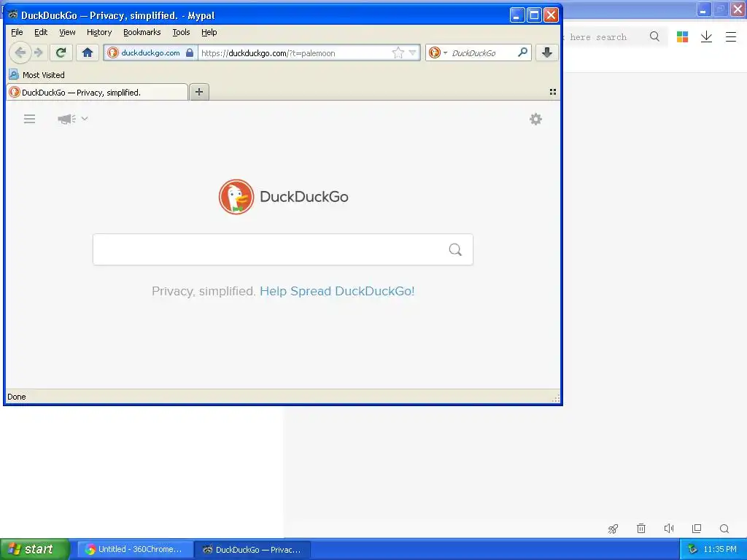Open a new tab with plus button
Screen dimensions: 747x560
tap(199, 92)
